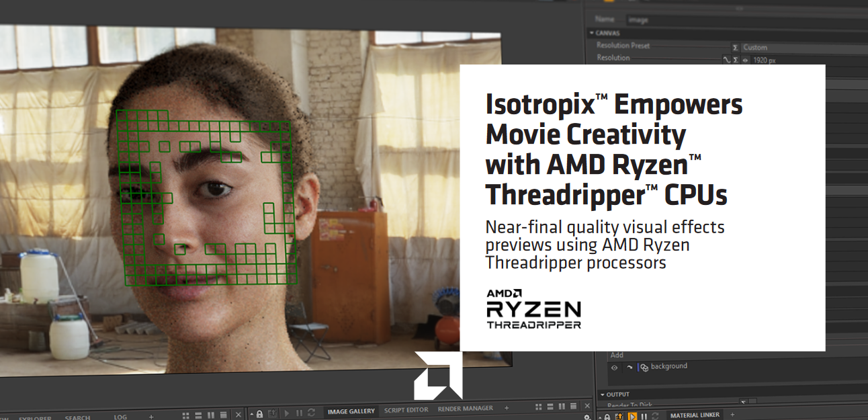The image size is (868, 420).
Task: Click the pause icon near Material Linker
Action: [x=644, y=417]
